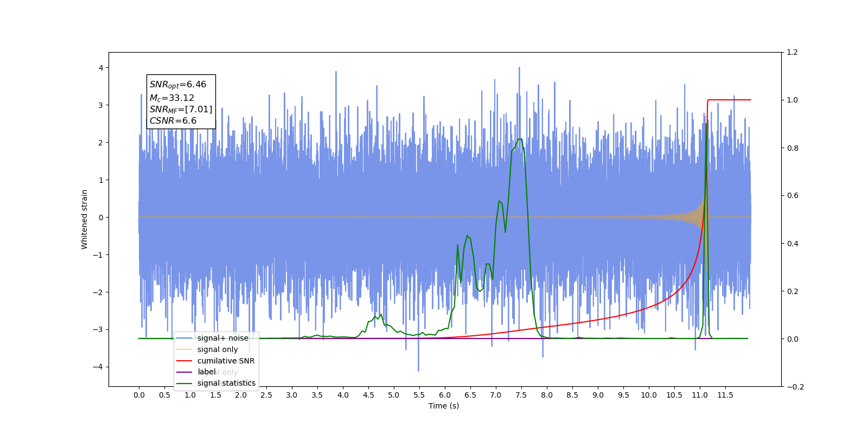Click the 1.2 tick on right axis
868x434 pixels.
793,53
